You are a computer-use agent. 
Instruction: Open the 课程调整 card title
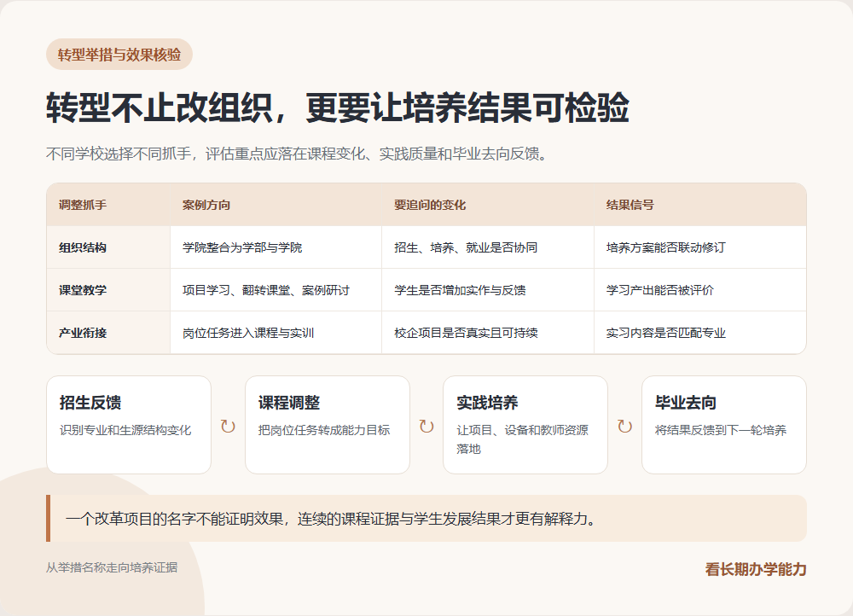point(289,403)
